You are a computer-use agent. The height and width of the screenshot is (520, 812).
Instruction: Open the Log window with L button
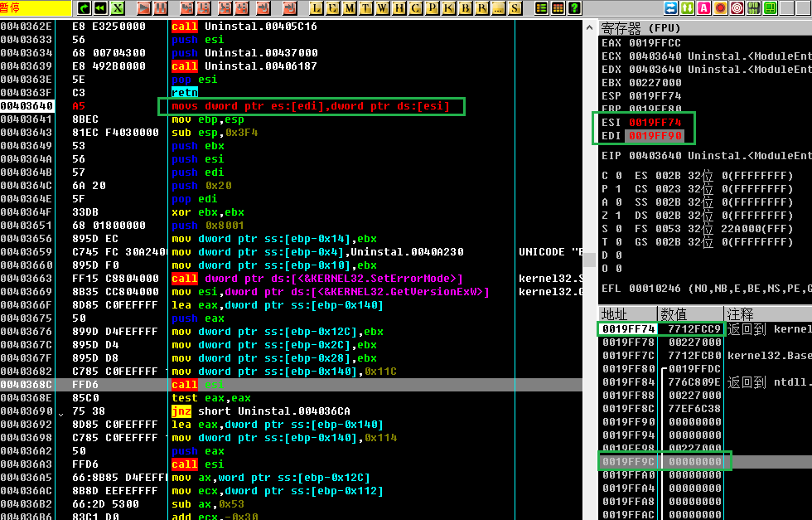point(316,8)
